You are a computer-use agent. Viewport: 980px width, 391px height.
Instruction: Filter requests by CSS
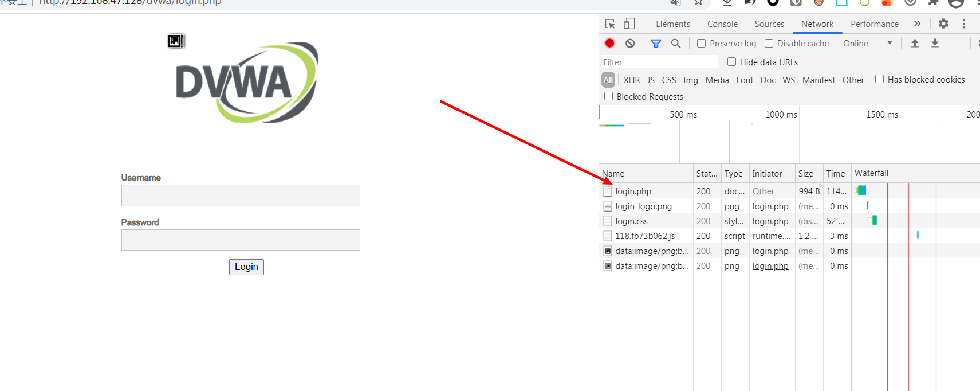tap(669, 80)
